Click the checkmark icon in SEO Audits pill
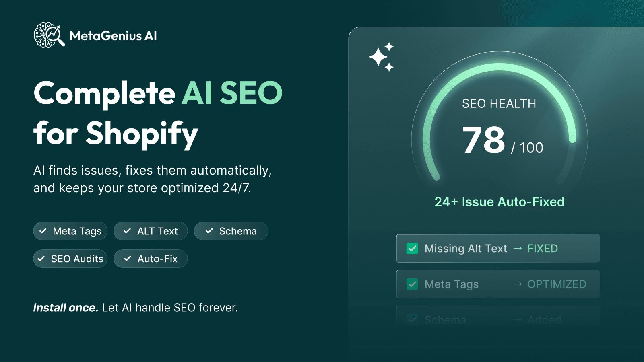Screen dimensions: 644x362 pos(41,259)
